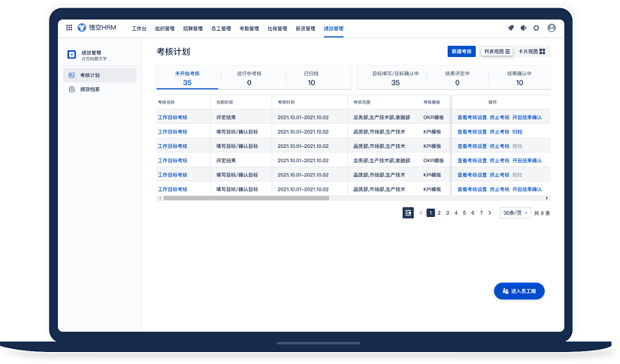The image size is (620, 364).
Task: Go to previous page with left chevron
Action: point(421,213)
